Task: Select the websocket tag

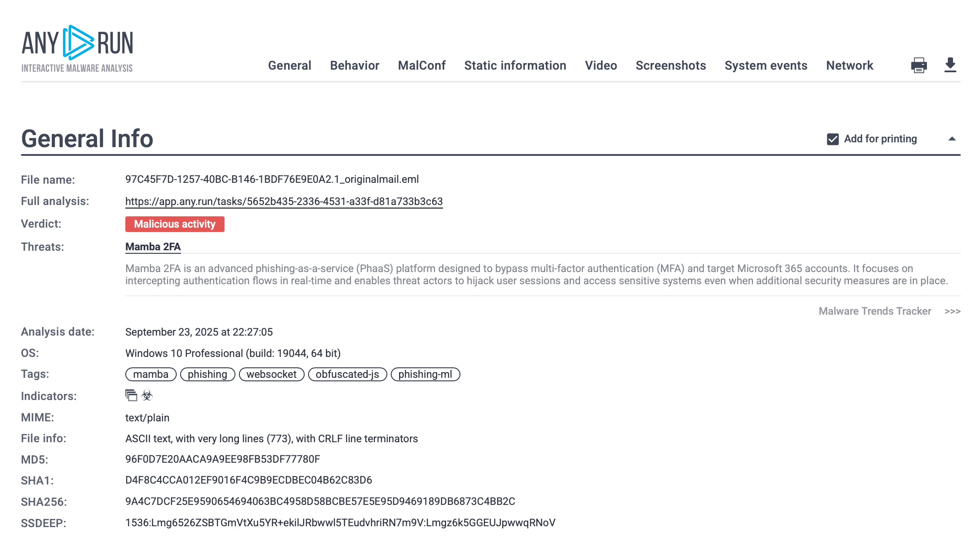Action: click(271, 374)
